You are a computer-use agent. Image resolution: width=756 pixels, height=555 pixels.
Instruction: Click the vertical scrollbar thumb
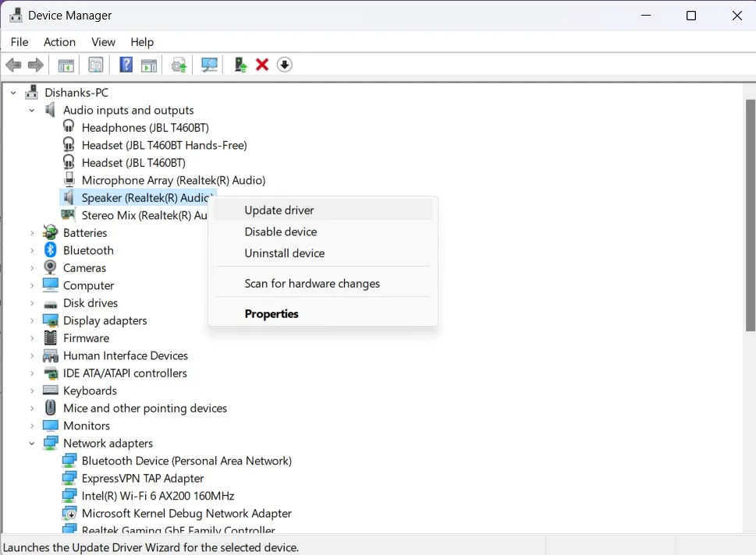[x=751, y=215]
